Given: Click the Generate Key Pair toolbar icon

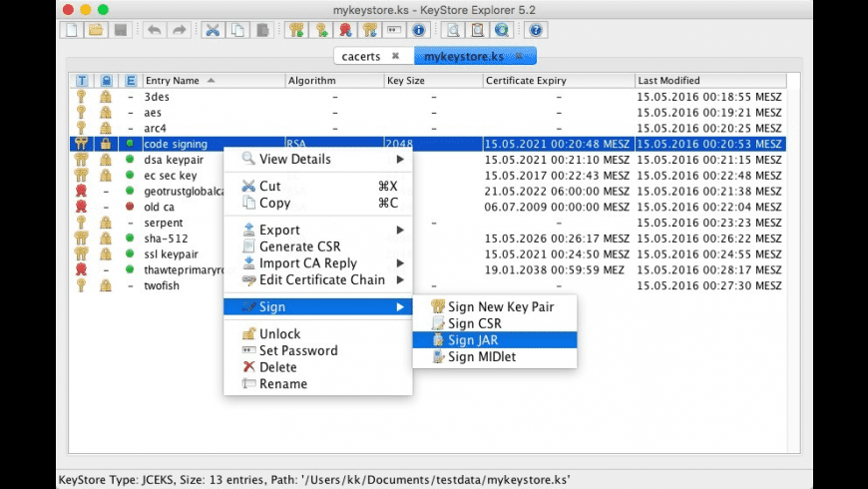Looking at the screenshot, I should (x=295, y=30).
